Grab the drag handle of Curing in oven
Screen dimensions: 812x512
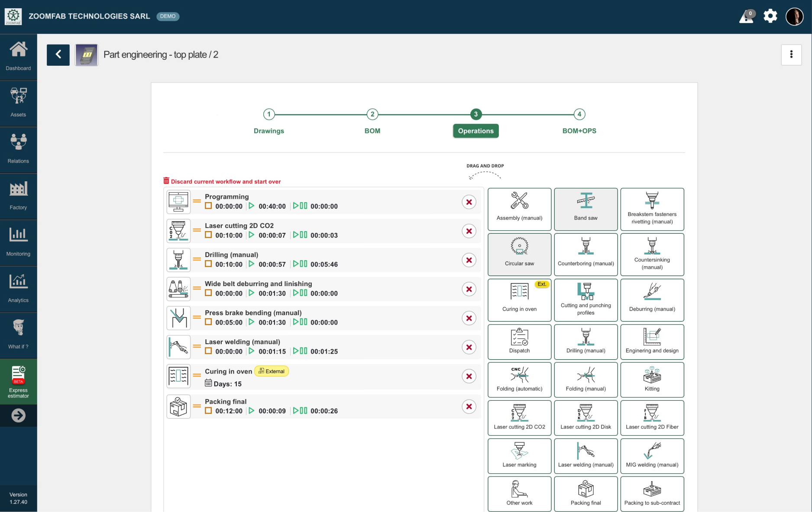point(197,376)
